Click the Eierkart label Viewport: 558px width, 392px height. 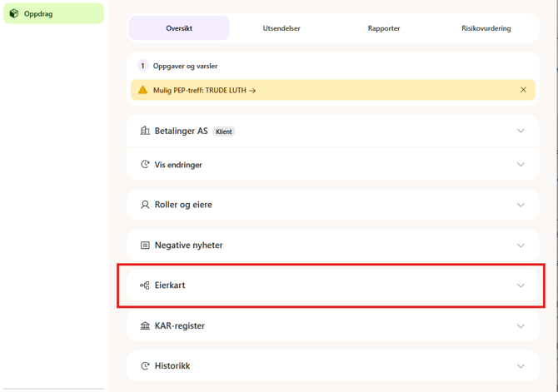[x=170, y=285]
